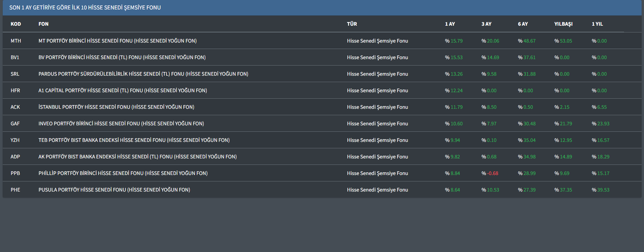The width and height of the screenshot is (644, 252).
Task: Select the YILBAŞI column header
Action: click(563, 24)
